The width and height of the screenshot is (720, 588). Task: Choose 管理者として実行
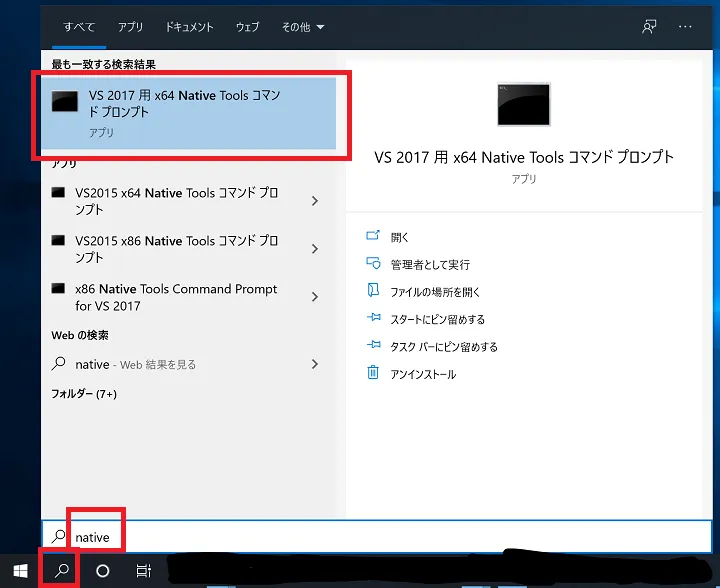point(430,264)
